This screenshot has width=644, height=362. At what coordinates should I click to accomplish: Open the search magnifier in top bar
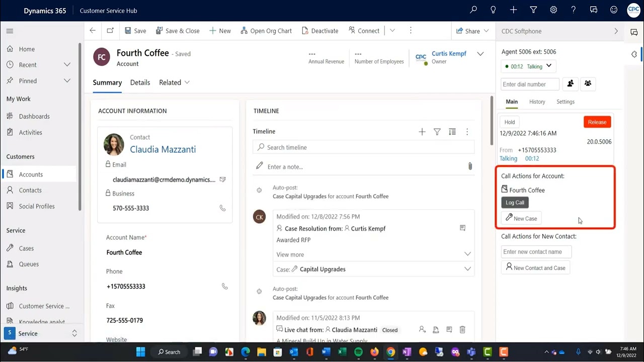pos(473,10)
